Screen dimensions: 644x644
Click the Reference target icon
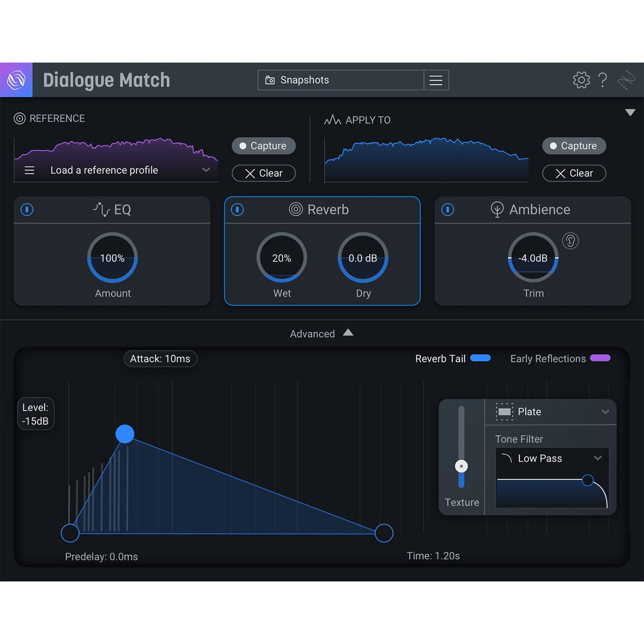tap(19, 119)
